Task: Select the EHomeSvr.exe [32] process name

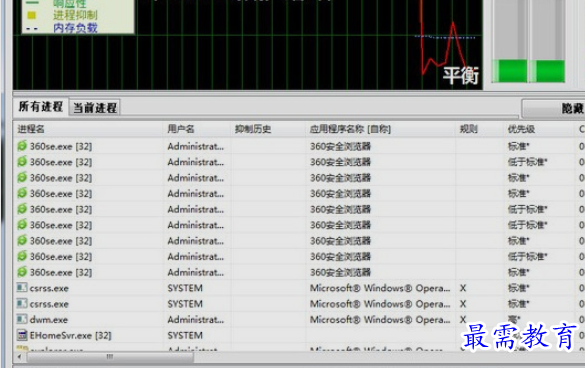Action: point(71,336)
